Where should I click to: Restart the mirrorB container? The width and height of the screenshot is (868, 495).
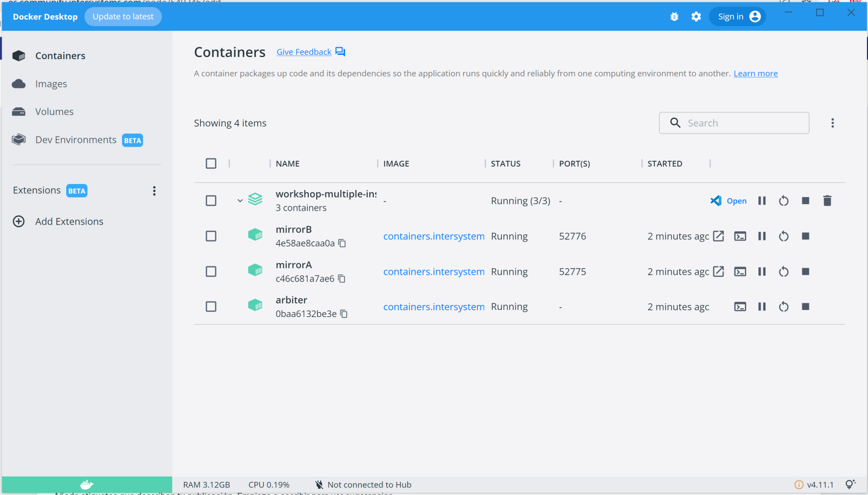coord(783,236)
